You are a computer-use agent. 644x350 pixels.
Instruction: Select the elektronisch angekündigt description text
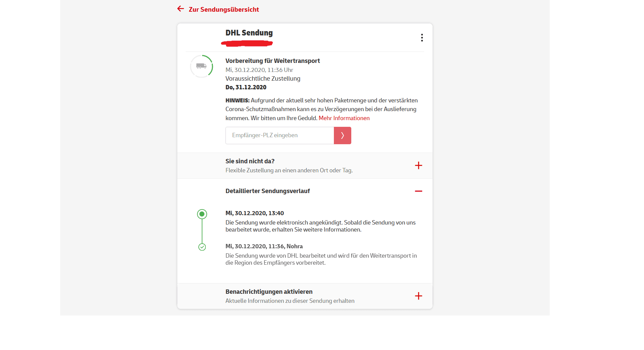(320, 226)
